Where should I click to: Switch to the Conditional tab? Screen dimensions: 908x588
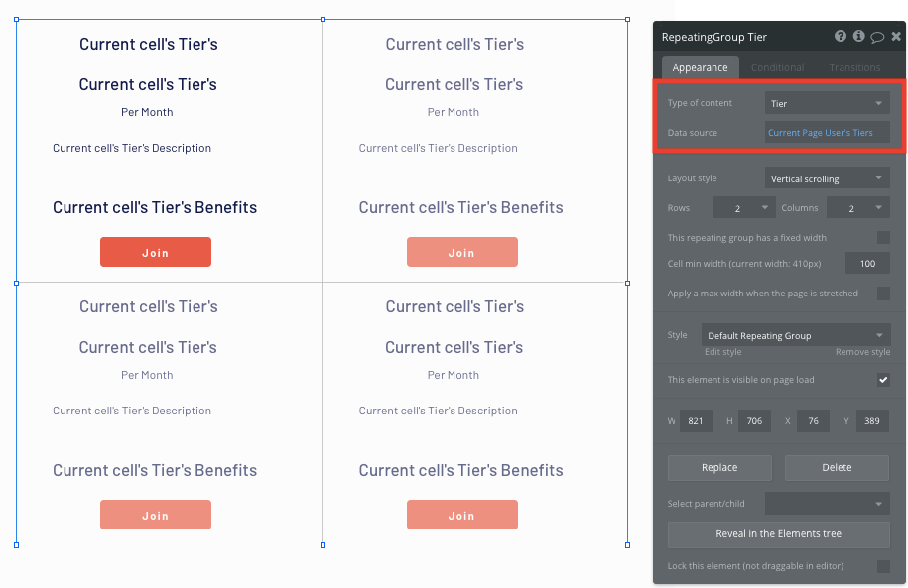coord(778,67)
